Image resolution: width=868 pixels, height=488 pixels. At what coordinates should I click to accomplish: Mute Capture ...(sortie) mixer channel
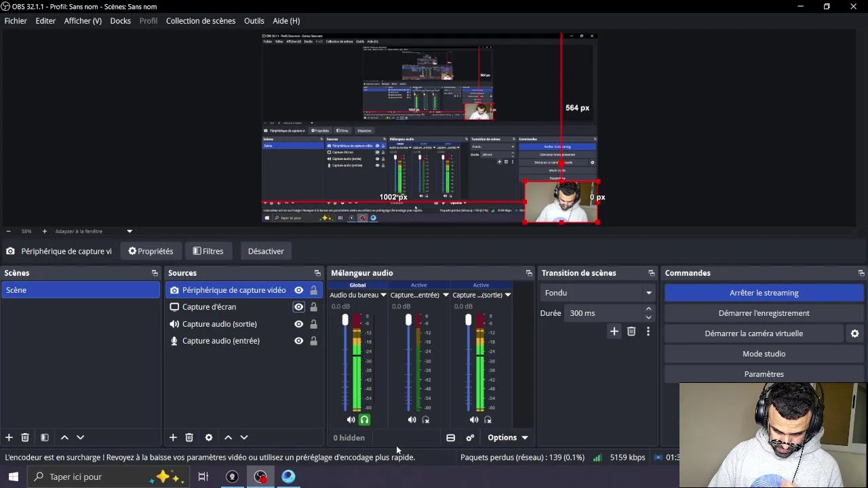(474, 420)
